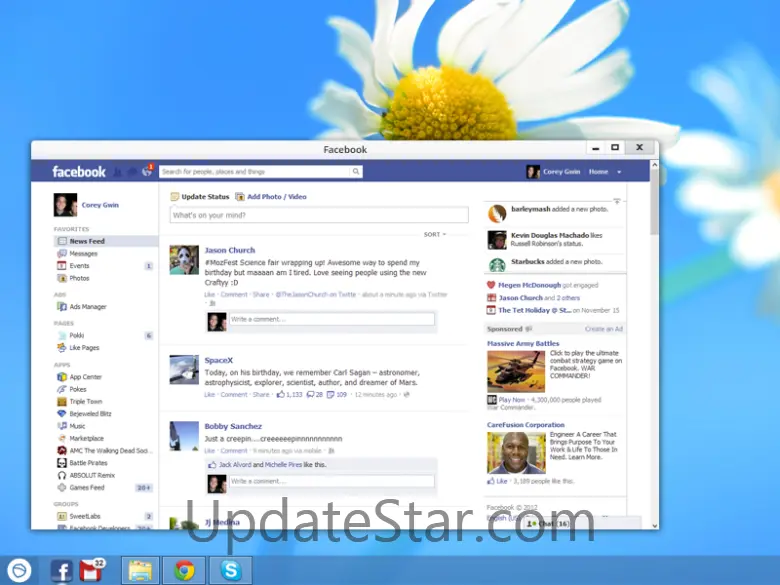Switch to Add Photo / Video tab
The image size is (780, 585).
click(x=277, y=197)
